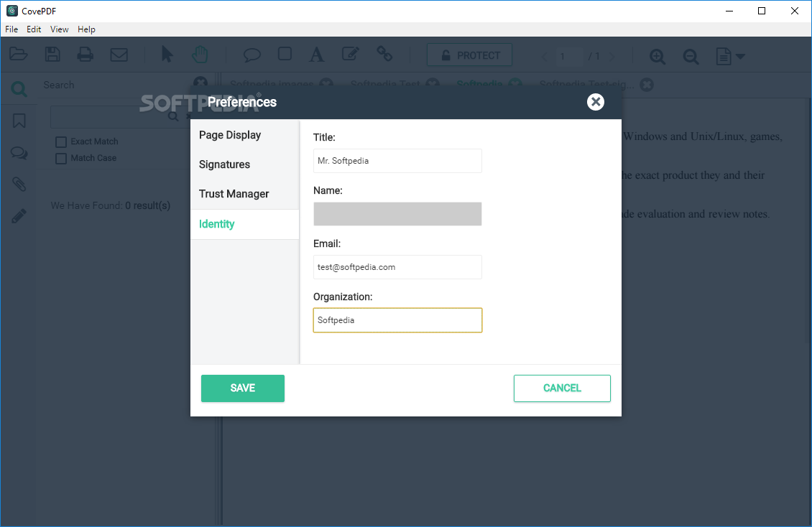Open the Bookmarks panel from the sidebar
The height and width of the screenshot is (527, 812).
(x=19, y=121)
